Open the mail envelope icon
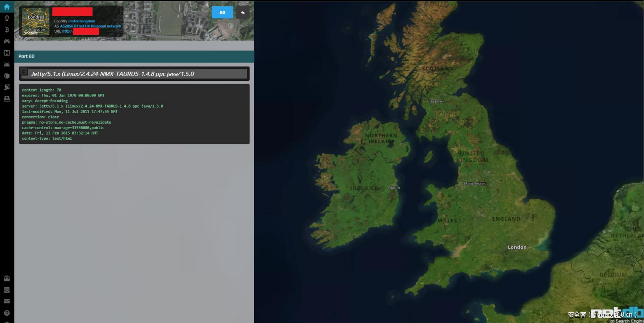Viewport: 644px width, 323px height. click(7, 302)
